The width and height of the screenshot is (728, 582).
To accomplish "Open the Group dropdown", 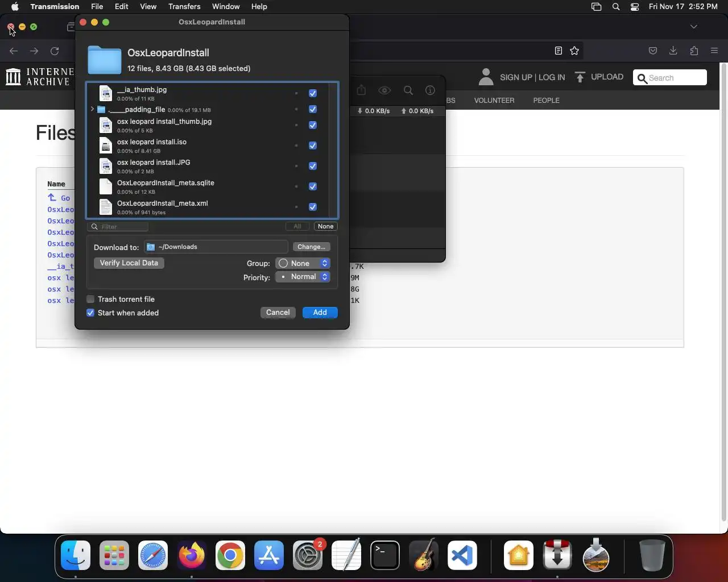I will (303, 263).
